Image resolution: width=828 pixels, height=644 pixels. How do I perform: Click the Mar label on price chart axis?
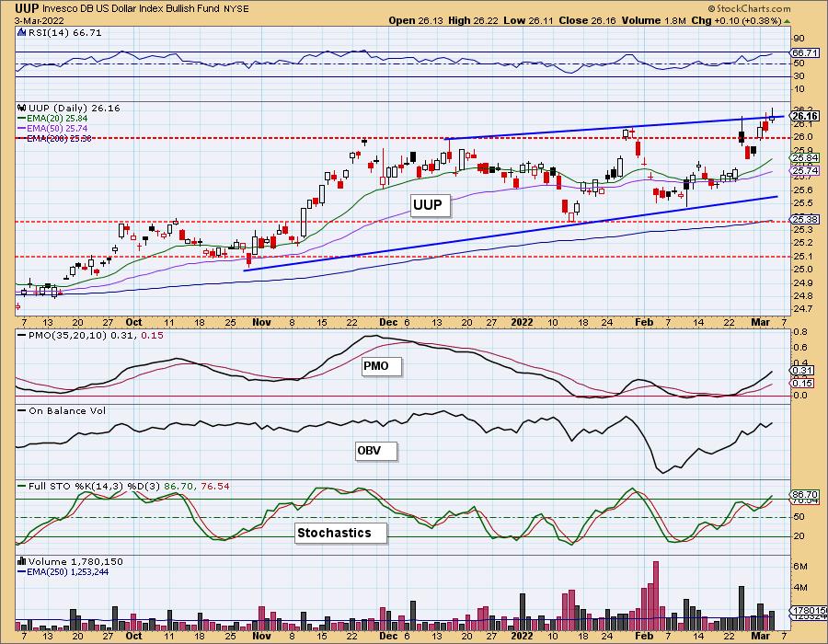tap(761, 322)
